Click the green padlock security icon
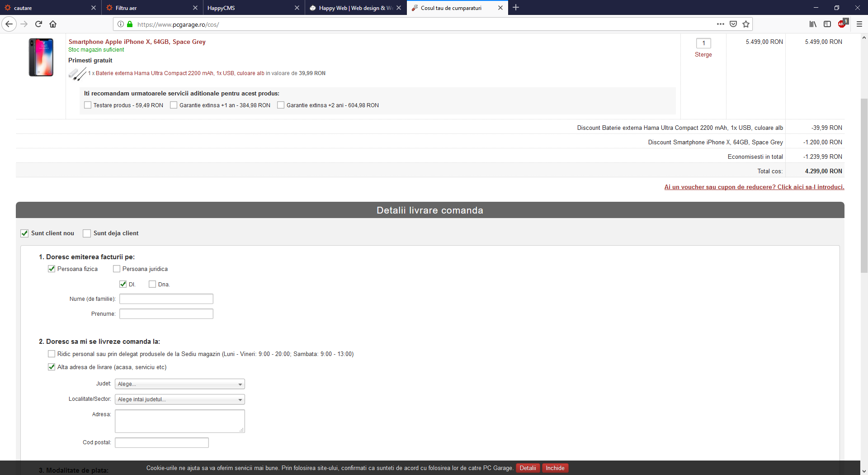This screenshot has height=475, width=868. click(130, 24)
